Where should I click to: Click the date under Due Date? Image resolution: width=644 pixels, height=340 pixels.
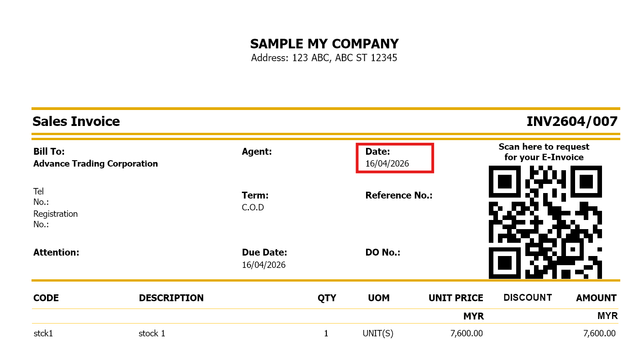pyautogui.click(x=263, y=265)
